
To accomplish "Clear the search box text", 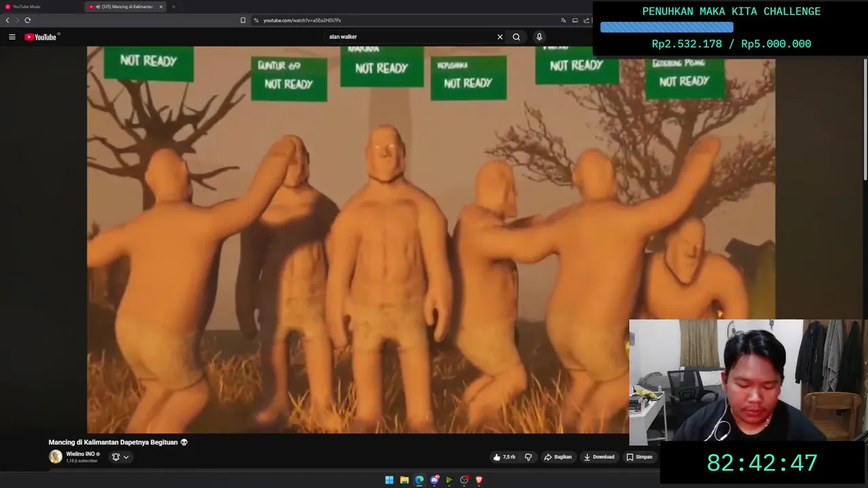I will (x=500, y=37).
